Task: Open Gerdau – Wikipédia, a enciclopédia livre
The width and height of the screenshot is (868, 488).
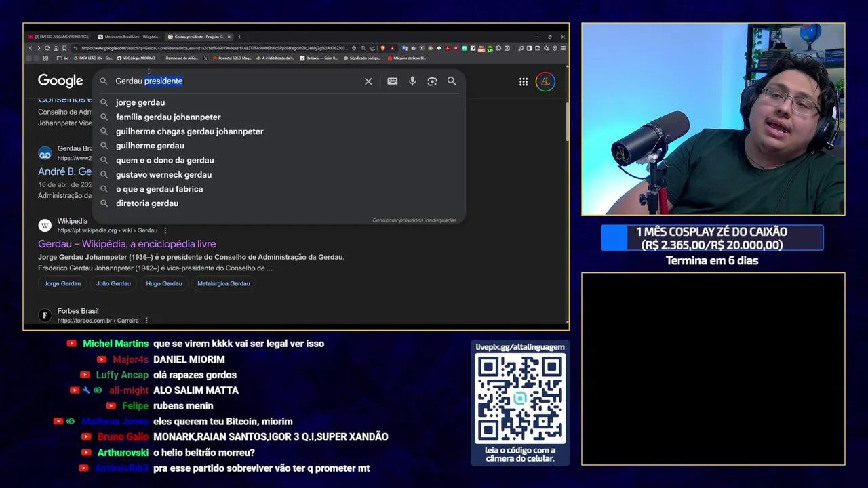Action: click(x=127, y=244)
